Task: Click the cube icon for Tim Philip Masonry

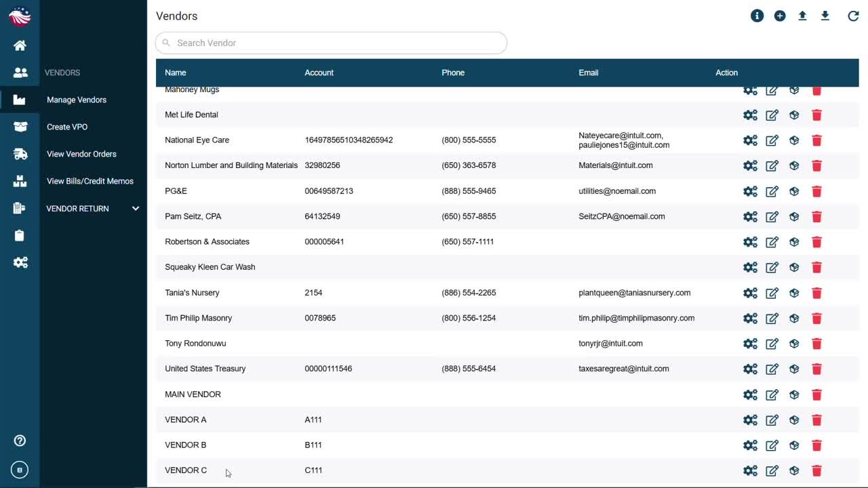Action: point(794,319)
